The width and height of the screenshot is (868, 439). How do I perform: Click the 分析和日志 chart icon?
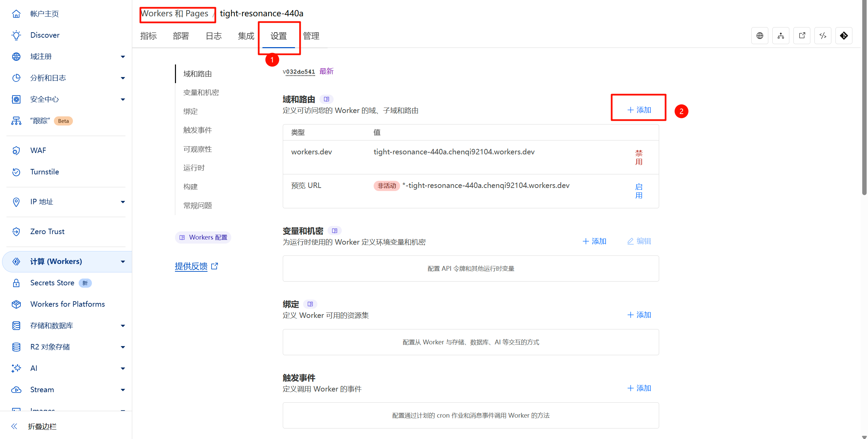[x=16, y=78]
